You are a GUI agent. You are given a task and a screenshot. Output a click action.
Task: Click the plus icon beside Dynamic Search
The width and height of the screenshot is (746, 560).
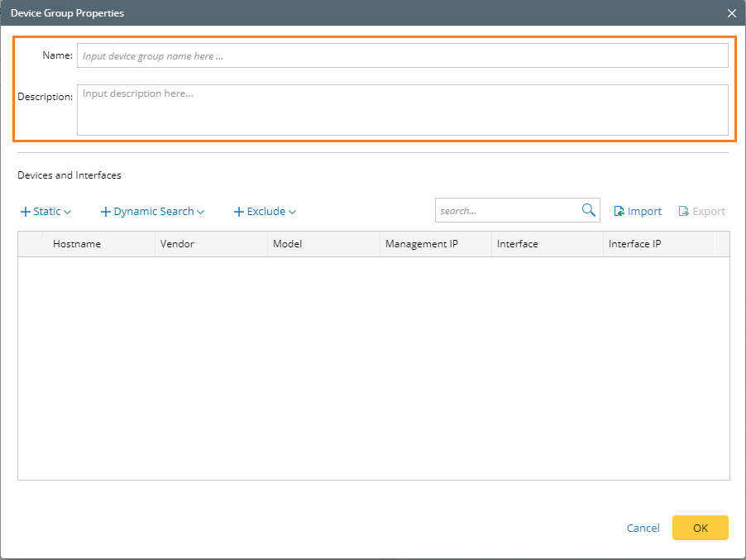click(105, 212)
